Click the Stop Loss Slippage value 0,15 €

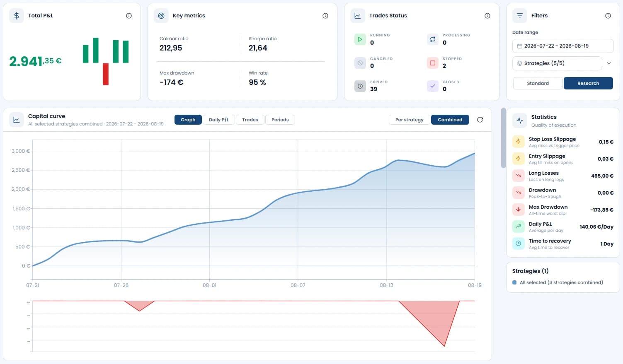(606, 142)
